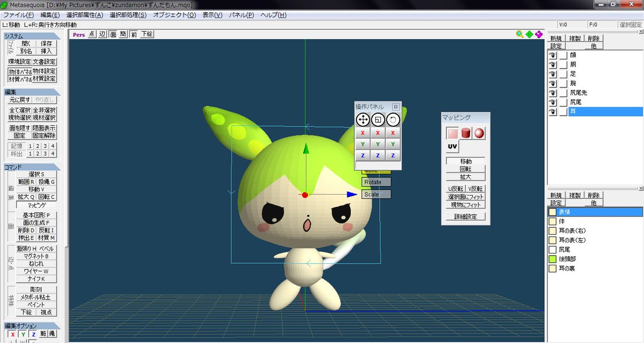Toggle 面 display in viewport toolbar
The height and width of the screenshot is (343, 644).
[x=113, y=34]
